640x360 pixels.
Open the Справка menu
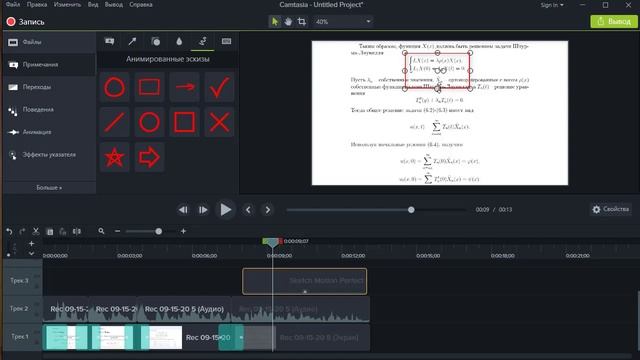pos(141,5)
